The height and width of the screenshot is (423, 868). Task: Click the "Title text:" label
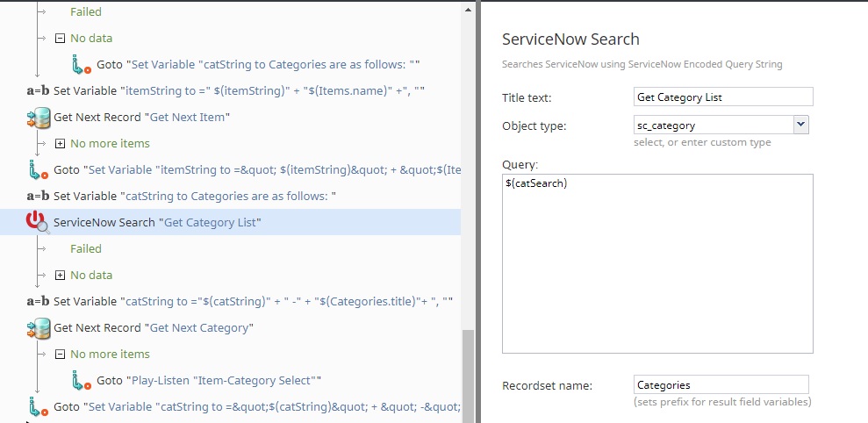(x=527, y=98)
